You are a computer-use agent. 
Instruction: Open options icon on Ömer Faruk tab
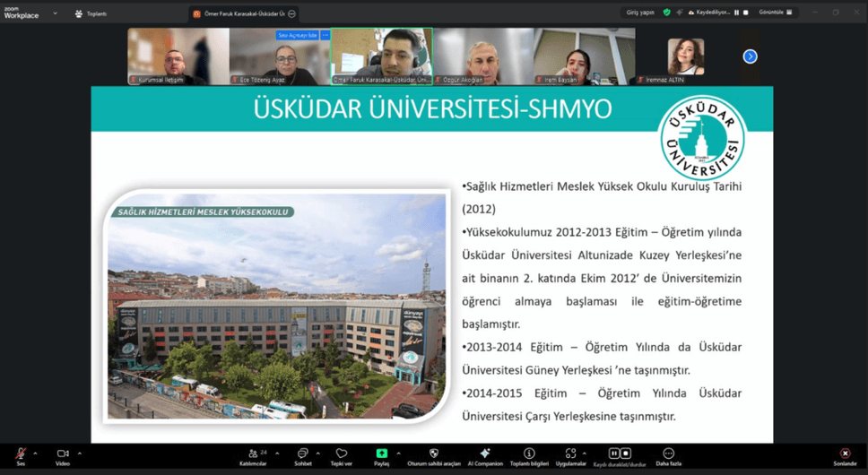[x=291, y=13]
